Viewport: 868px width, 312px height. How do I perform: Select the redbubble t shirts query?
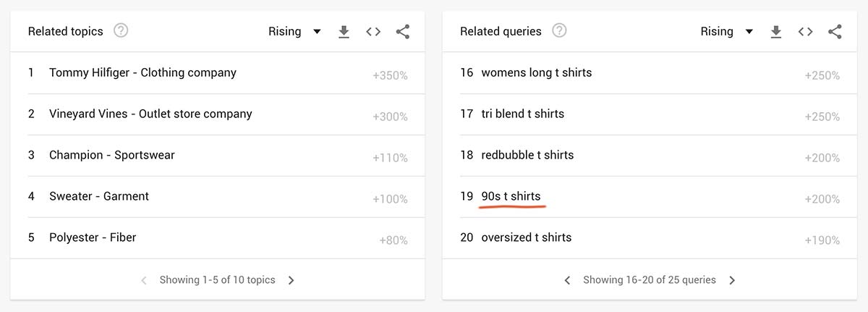pyautogui.click(x=527, y=155)
